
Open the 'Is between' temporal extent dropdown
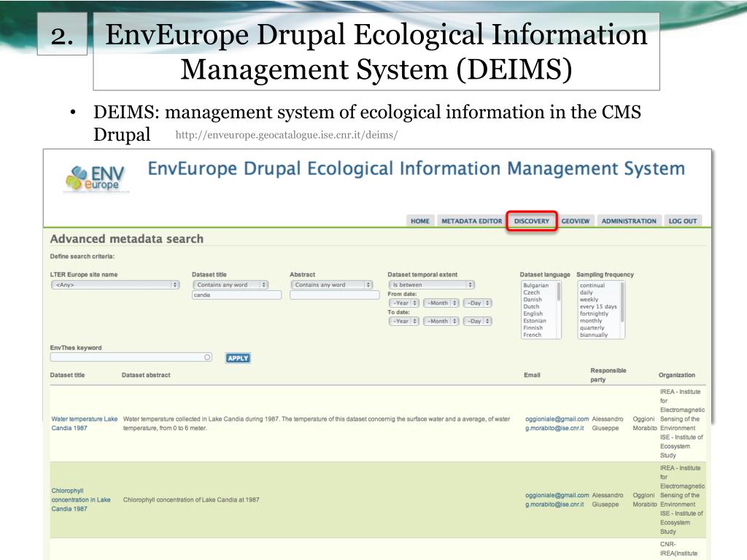[432, 285]
